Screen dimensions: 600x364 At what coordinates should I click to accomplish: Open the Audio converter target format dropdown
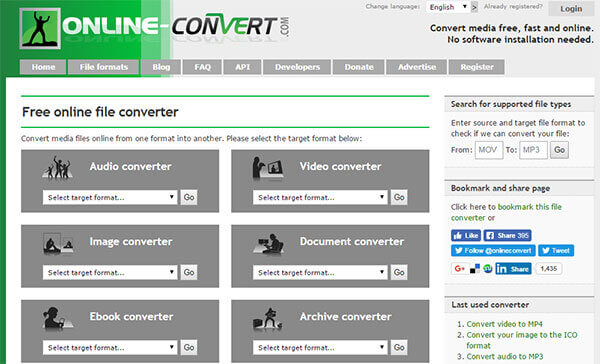(110, 198)
